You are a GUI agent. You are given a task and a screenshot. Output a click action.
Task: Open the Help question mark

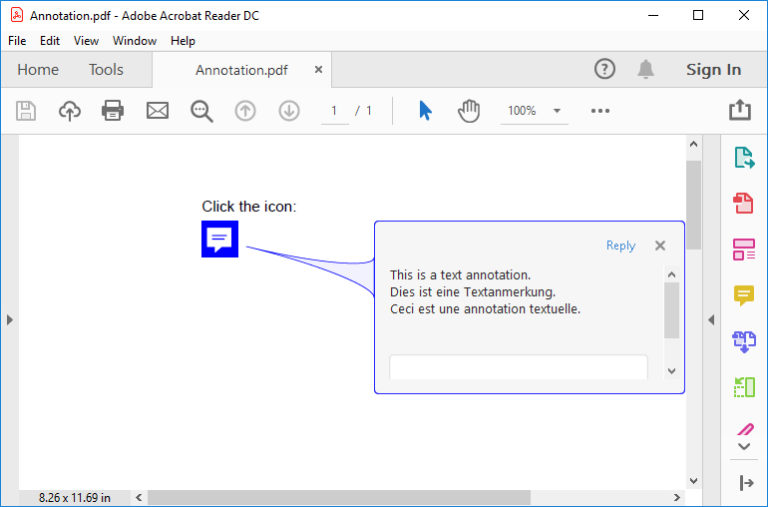[x=604, y=69]
